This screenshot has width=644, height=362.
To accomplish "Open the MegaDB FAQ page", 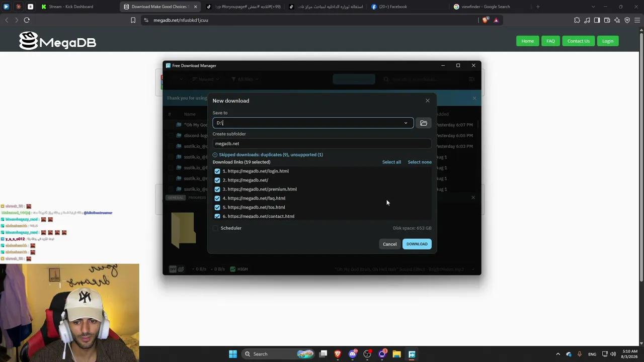I will point(550,41).
